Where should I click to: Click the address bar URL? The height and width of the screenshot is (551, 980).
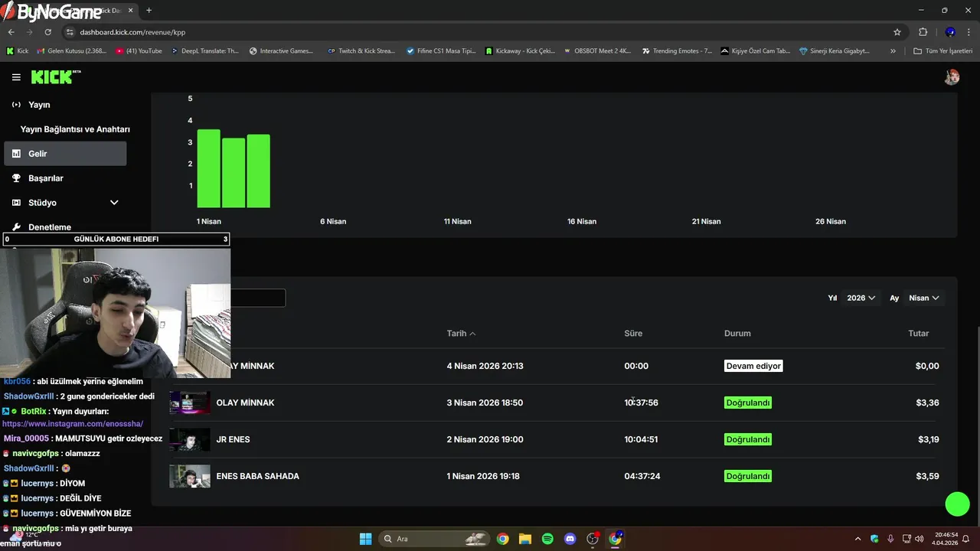pyautogui.click(x=132, y=32)
